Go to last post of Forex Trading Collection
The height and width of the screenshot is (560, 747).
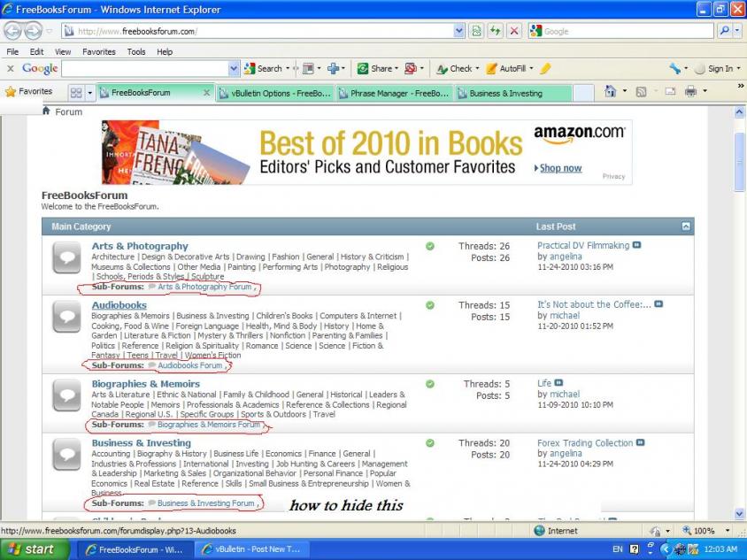point(640,442)
